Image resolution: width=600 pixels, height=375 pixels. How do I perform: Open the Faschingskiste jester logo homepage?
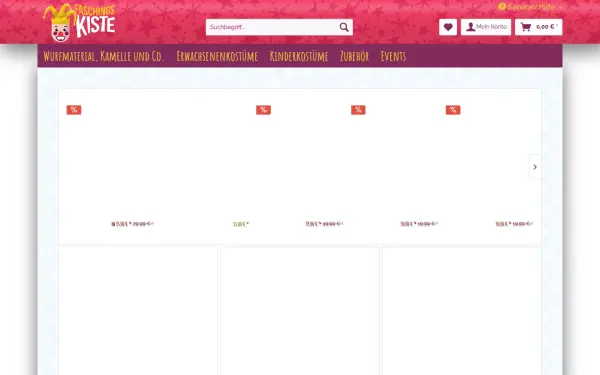(x=79, y=23)
